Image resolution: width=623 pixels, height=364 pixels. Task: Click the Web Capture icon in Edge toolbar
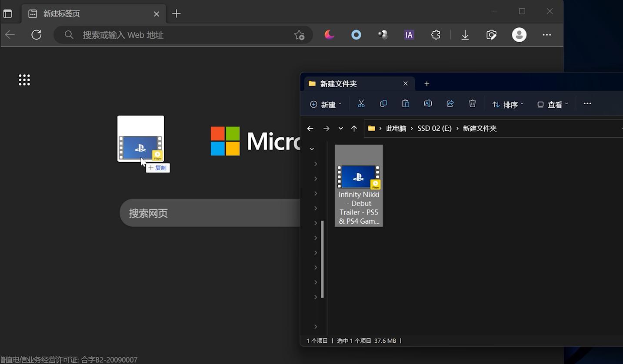point(491,35)
